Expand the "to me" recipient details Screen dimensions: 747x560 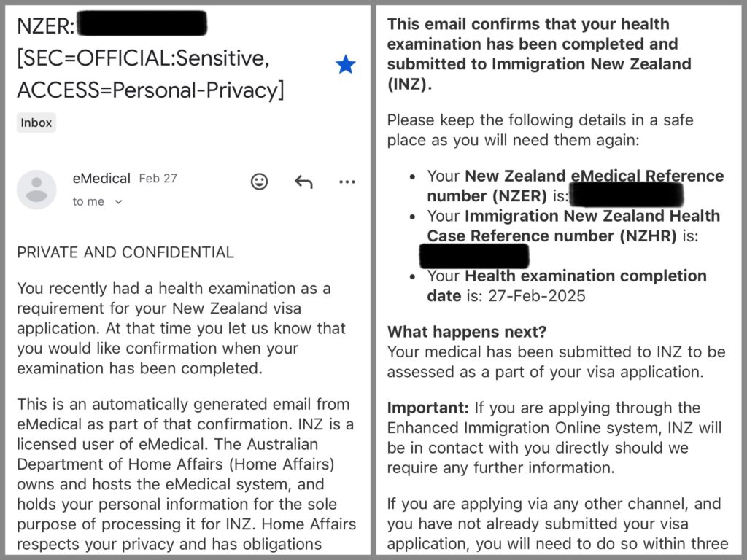click(x=119, y=202)
